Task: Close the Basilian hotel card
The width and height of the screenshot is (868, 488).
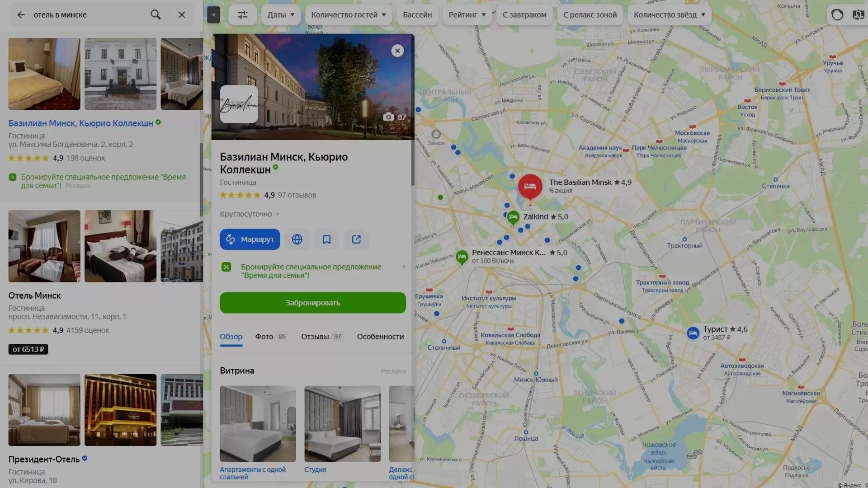Action: [397, 51]
